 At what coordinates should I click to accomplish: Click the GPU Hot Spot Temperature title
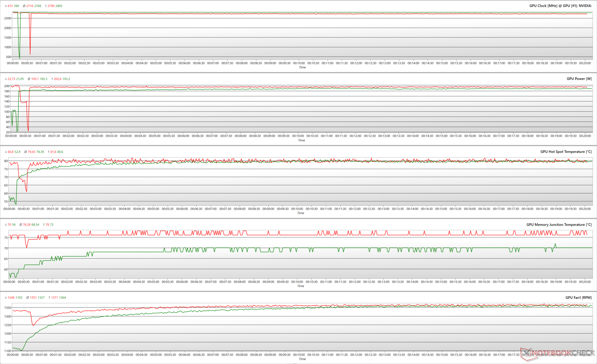[x=566, y=152]
